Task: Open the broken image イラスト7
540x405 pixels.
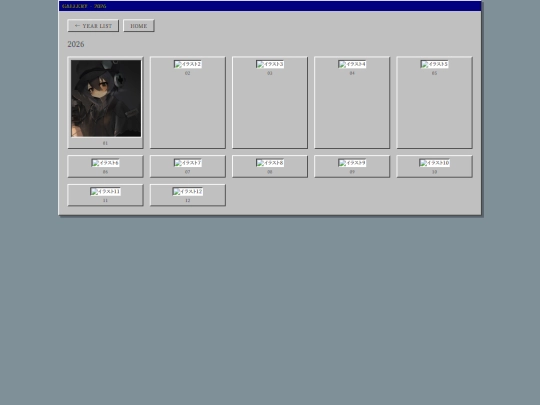Action: click(x=188, y=163)
